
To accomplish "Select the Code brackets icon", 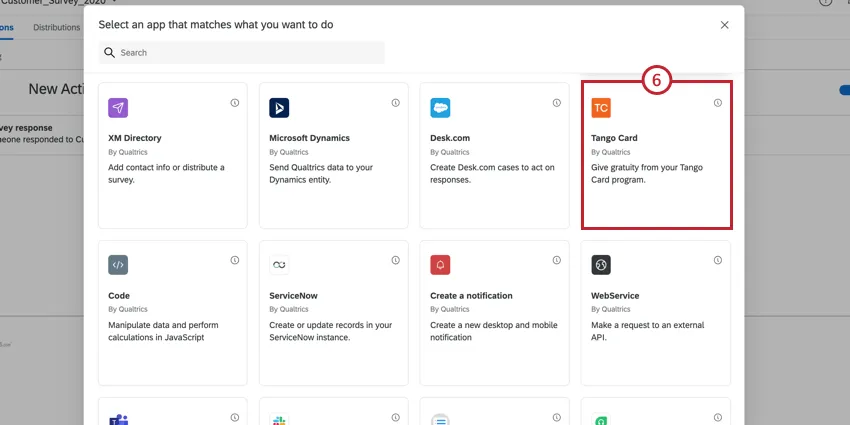I will pyautogui.click(x=118, y=265).
